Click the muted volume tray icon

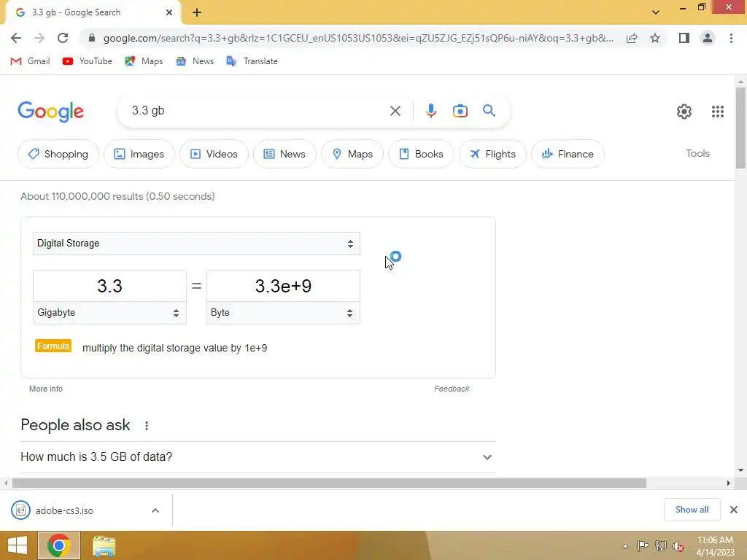(x=678, y=546)
